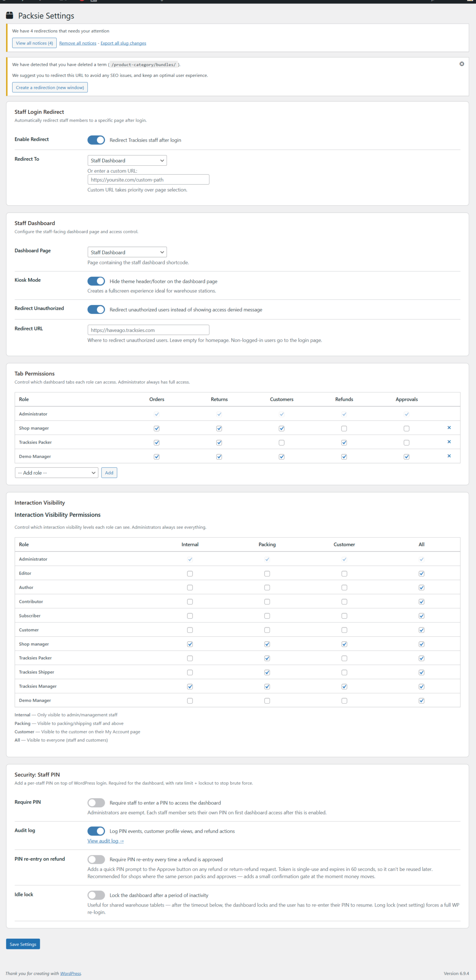Remove Demo Manager row from Tab Permissions
Screen dimensions: 476x980
[x=449, y=456]
